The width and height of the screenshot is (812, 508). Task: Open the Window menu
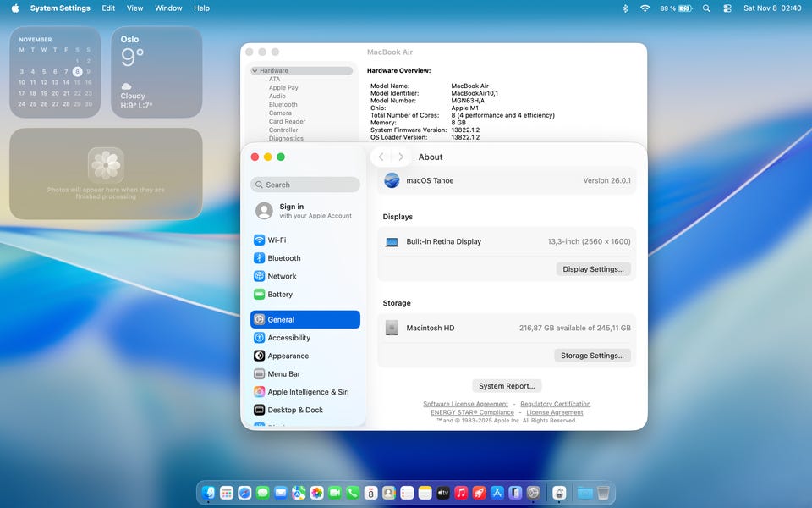[x=168, y=8]
